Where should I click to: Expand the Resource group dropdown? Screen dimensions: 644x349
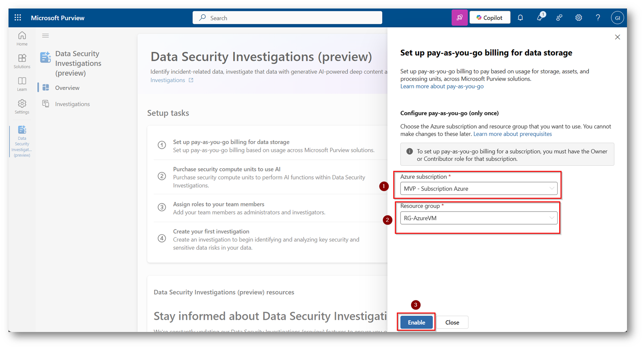coord(479,218)
